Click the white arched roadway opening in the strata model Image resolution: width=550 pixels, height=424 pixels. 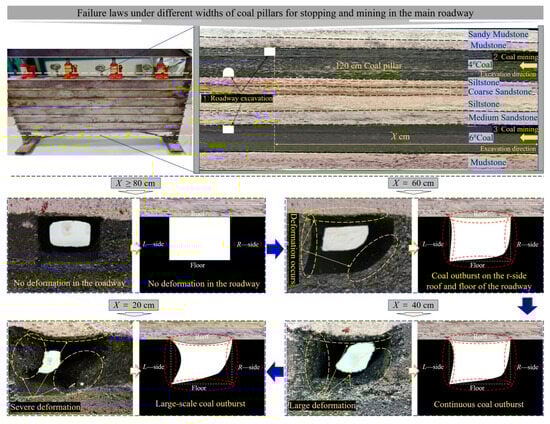228,73
